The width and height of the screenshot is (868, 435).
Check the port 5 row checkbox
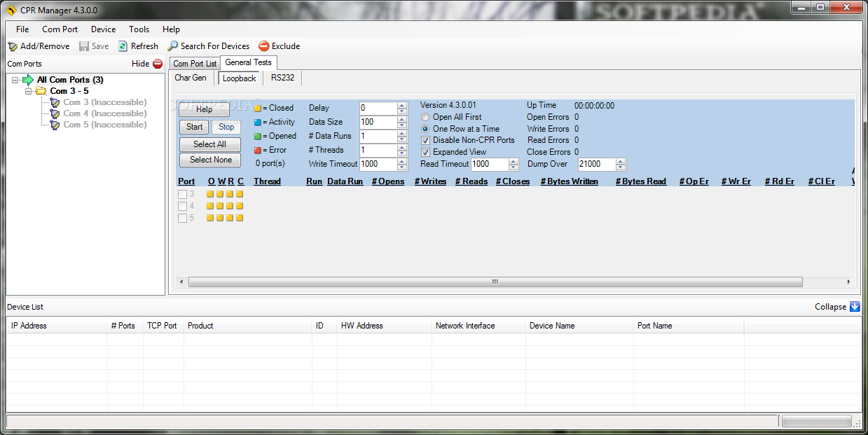click(x=182, y=218)
